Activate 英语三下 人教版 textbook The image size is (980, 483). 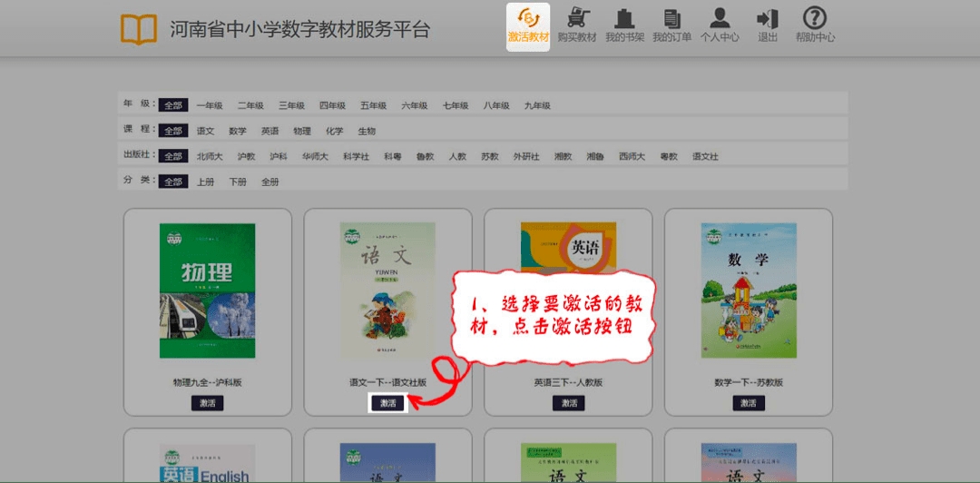coord(568,403)
